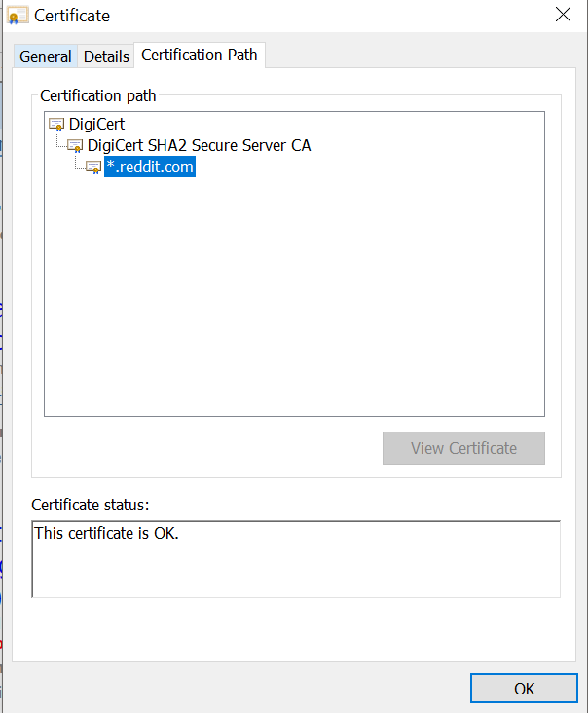Image resolution: width=588 pixels, height=713 pixels.
Task: Select the Certification Path tab
Action: [200, 55]
